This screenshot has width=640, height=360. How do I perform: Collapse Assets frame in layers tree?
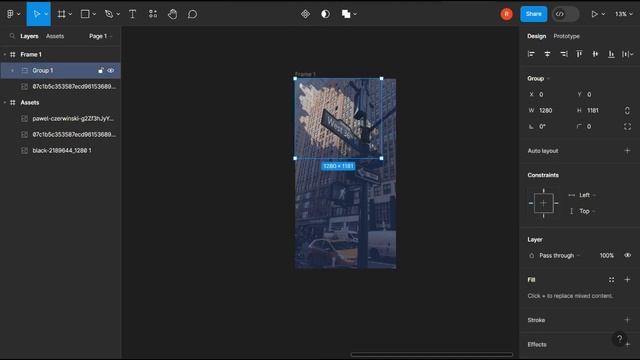(4, 102)
